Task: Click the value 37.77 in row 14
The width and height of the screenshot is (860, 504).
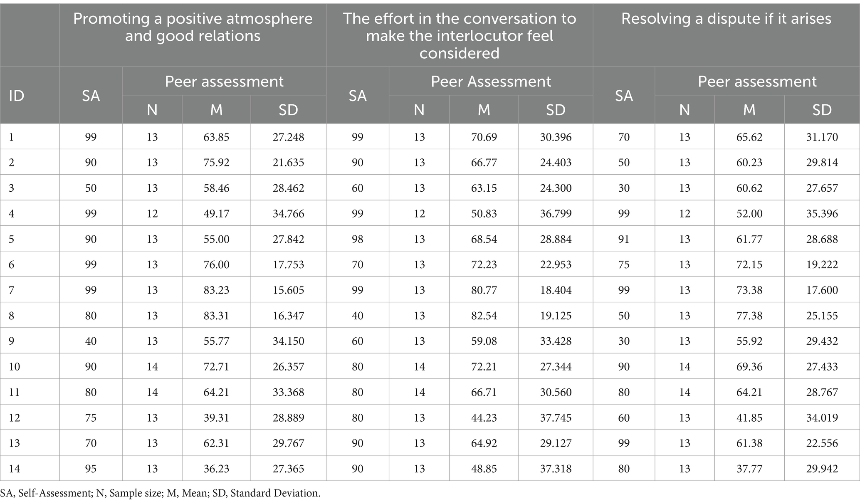Action: [x=749, y=469]
